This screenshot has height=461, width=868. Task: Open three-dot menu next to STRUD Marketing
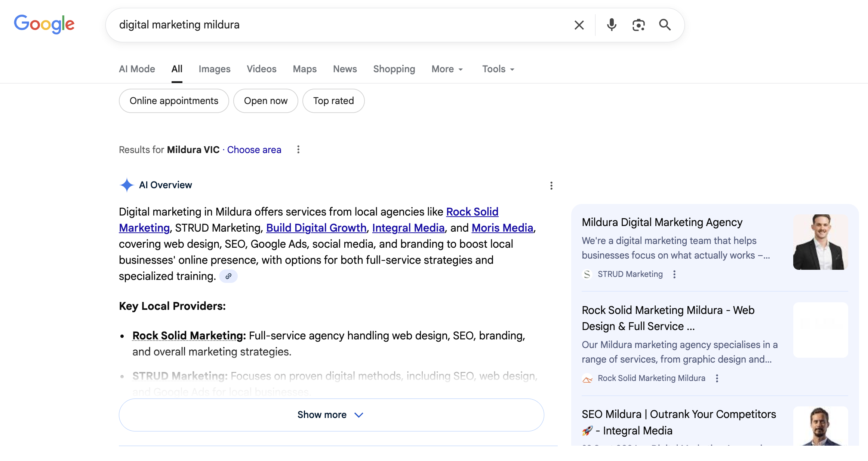coord(674,274)
